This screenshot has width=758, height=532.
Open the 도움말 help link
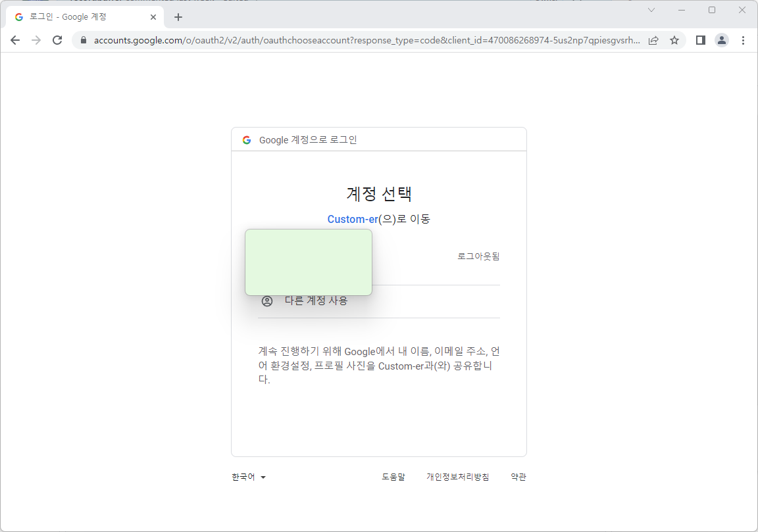(x=393, y=477)
